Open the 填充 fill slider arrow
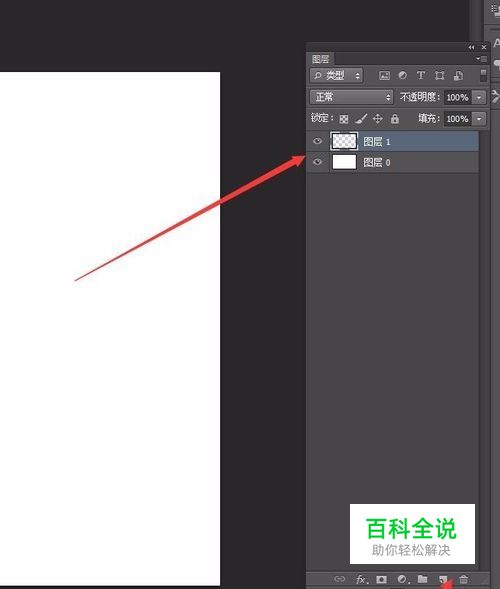The image size is (500, 589). tap(479, 119)
